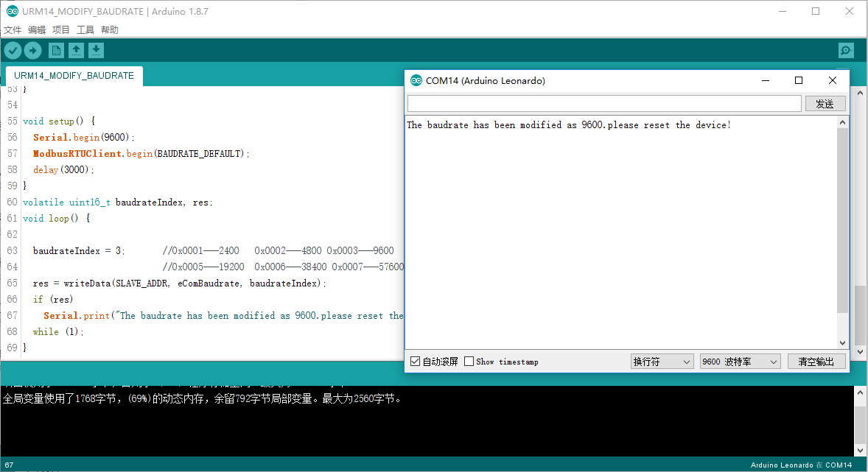Screen dimensions: 868x472
Task: Click the Arduino logo in the COM14 title bar
Action: pyautogui.click(x=416, y=81)
